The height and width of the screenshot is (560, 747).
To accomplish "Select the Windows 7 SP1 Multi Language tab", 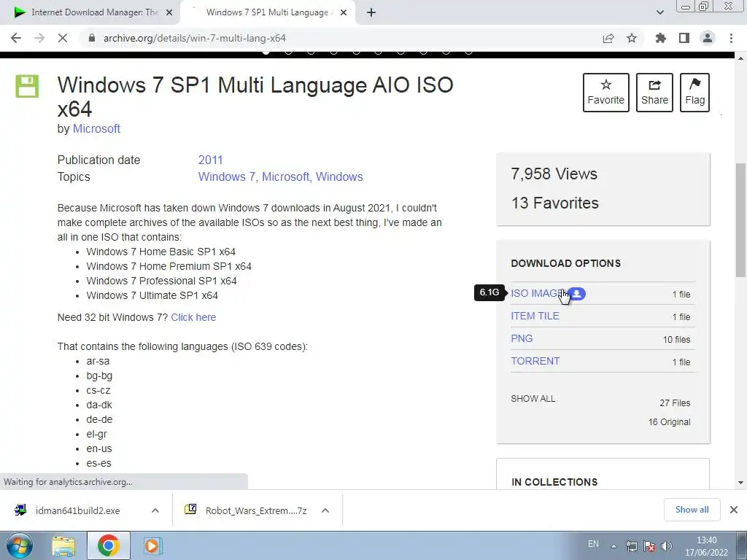I will pos(267,12).
